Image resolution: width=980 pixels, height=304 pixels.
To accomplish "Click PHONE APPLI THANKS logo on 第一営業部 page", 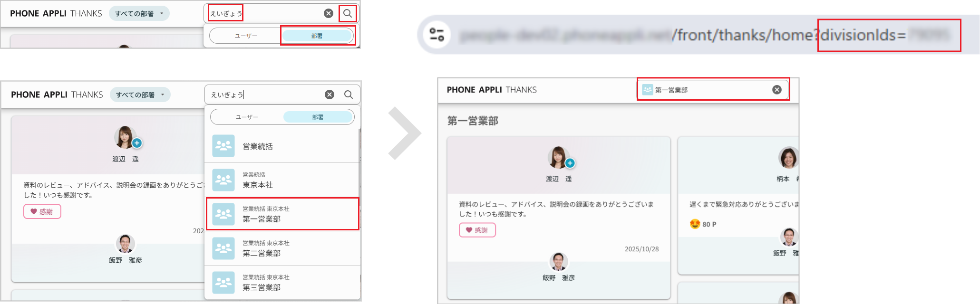I will (492, 90).
